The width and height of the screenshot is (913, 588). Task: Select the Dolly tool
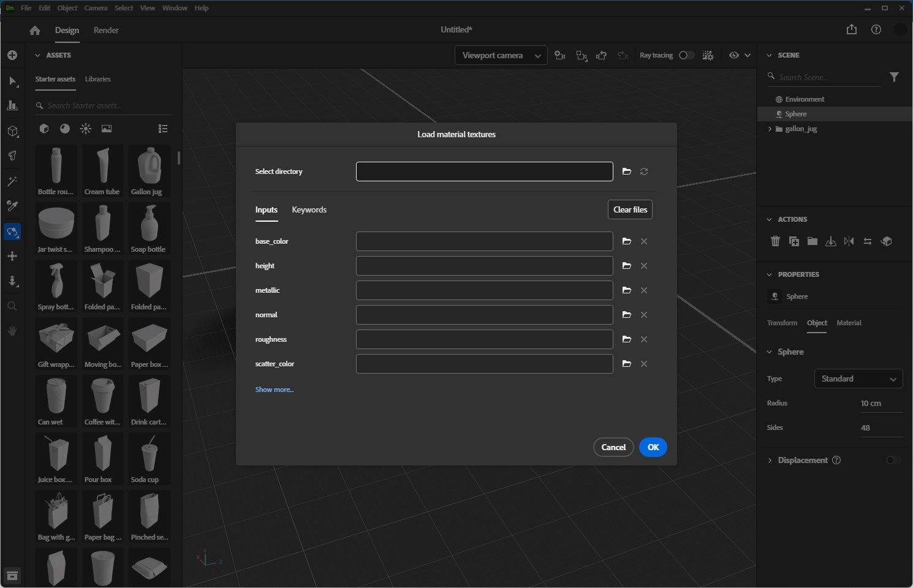pos(12,281)
